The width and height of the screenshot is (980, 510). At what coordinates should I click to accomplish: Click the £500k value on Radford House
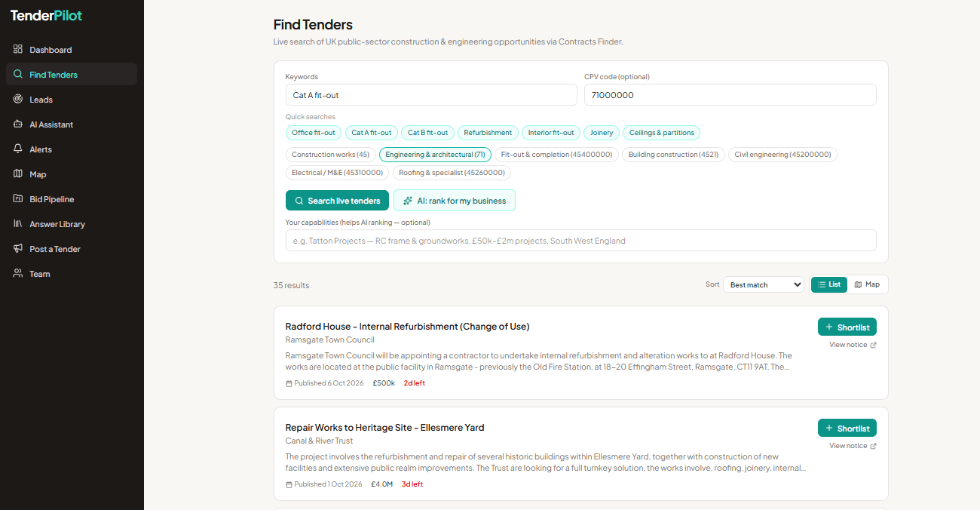(x=384, y=383)
